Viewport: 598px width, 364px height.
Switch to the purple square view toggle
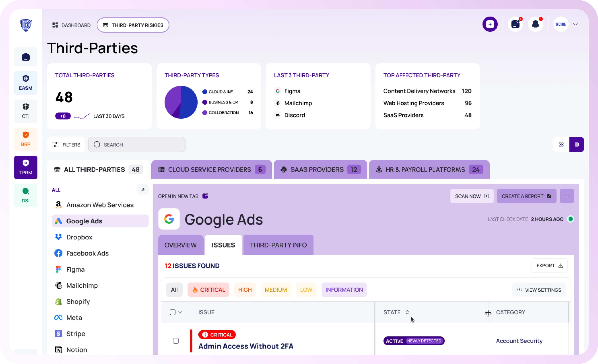coord(576,145)
